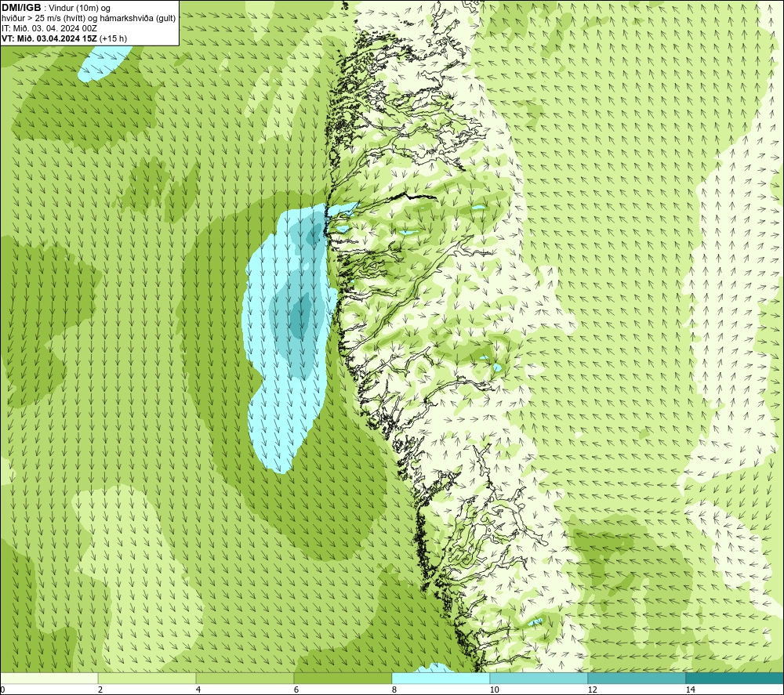Screen dimensions: 784x695
Task: Click the legend label "4"
Action: coord(198,690)
